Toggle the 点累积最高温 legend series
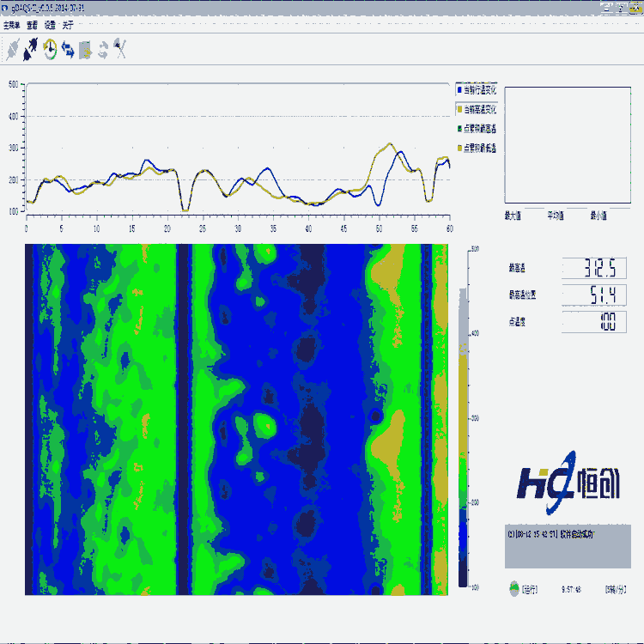This screenshot has height=644, width=644. [476, 128]
